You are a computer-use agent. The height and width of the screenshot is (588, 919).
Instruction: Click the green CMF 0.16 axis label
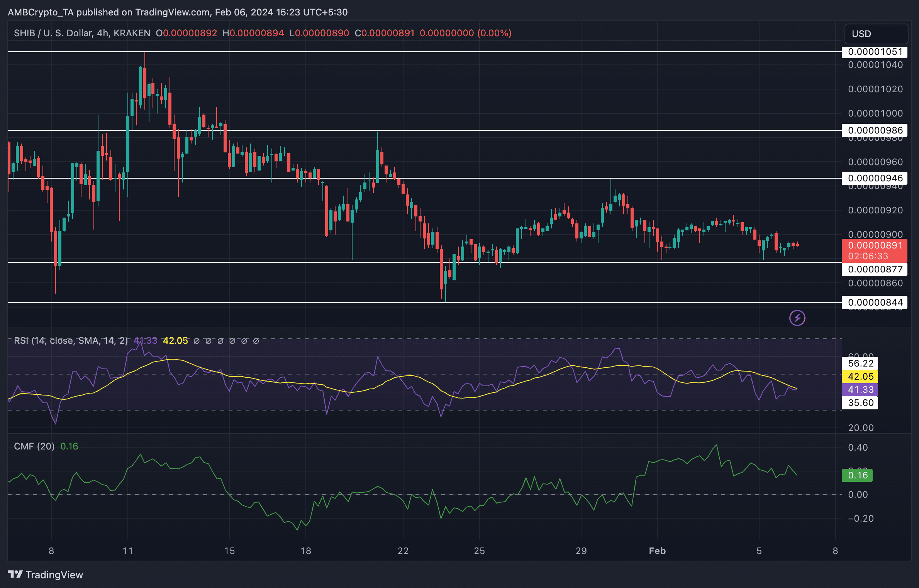point(857,475)
